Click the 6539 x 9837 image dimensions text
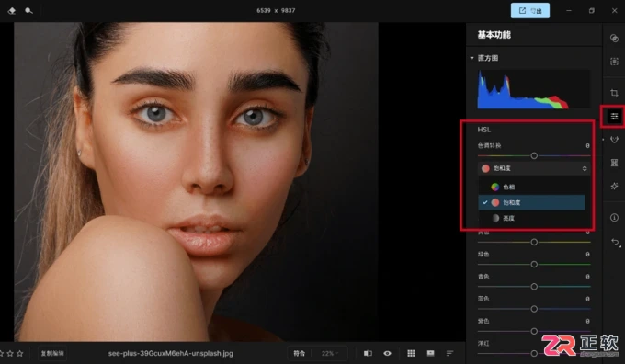Viewport: 625px width, 364px height. [x=276, y=11]
